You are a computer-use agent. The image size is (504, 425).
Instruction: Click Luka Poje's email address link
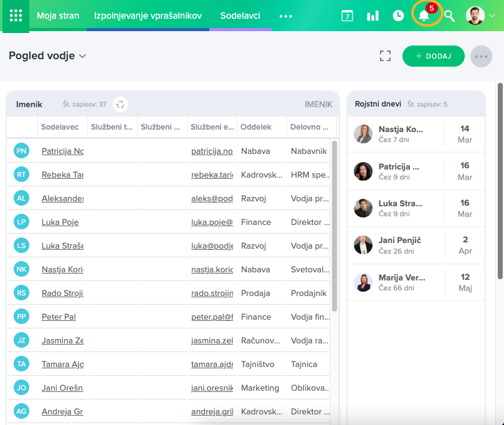212,222
